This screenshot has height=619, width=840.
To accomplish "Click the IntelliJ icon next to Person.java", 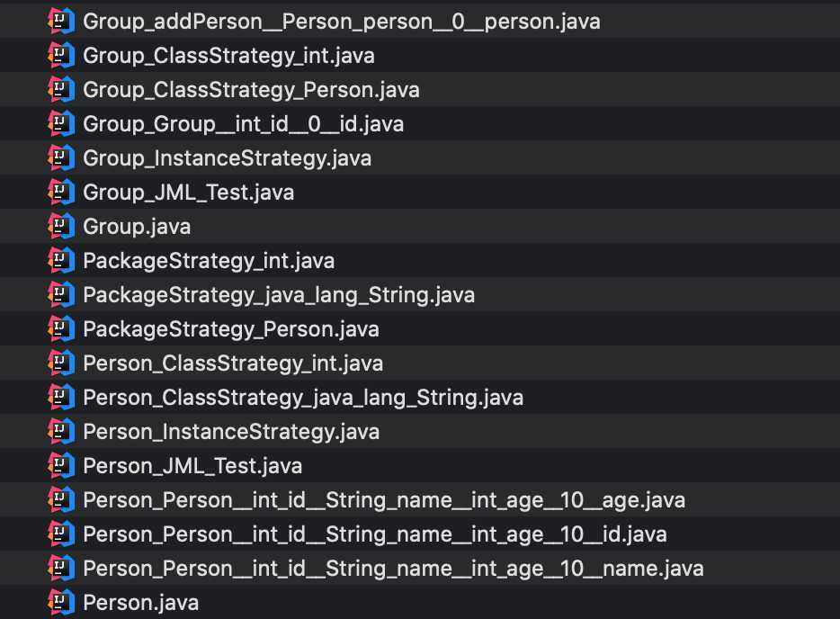I will click(x=60, y=602).
